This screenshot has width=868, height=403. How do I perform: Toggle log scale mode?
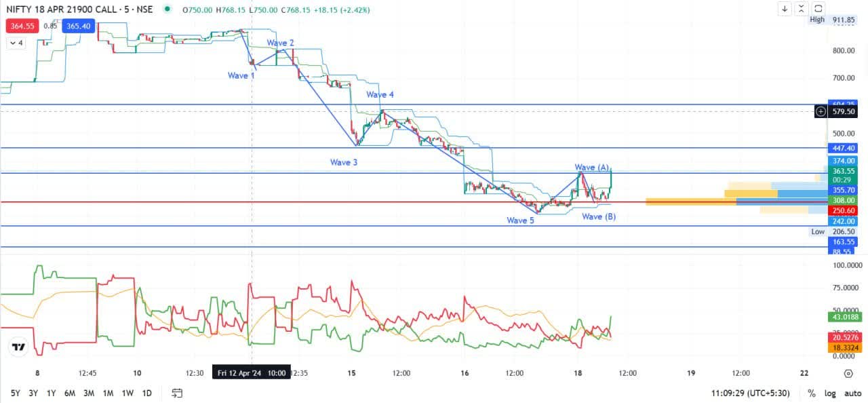[830, 393]
